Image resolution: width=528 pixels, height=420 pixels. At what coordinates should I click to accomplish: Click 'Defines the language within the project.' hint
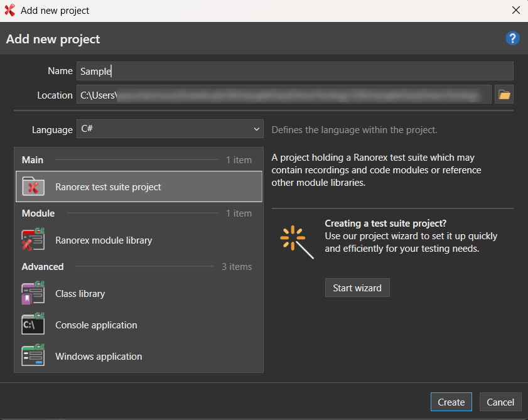click(x=354, y=130)
